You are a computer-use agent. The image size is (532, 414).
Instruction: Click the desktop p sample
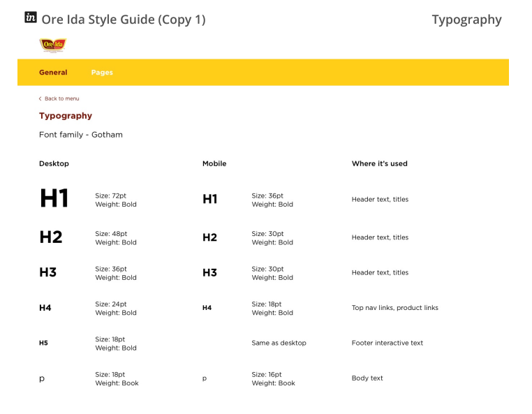pos(42,378)
